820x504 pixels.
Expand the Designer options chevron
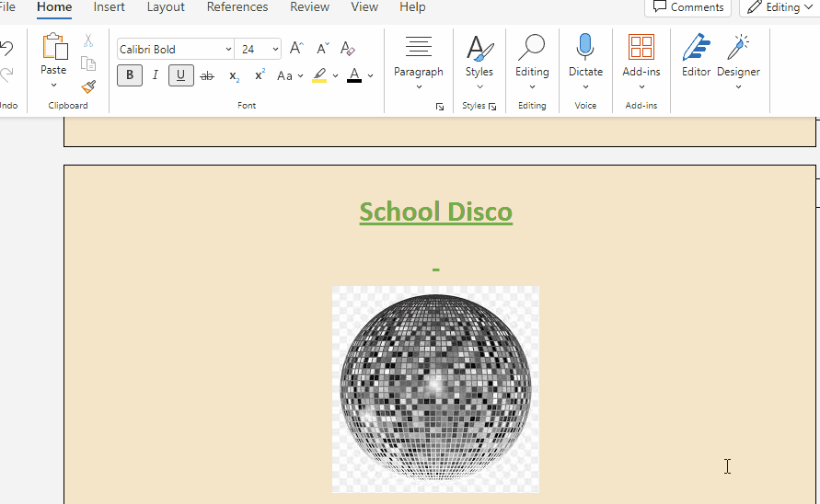click(x=738, y=86)
